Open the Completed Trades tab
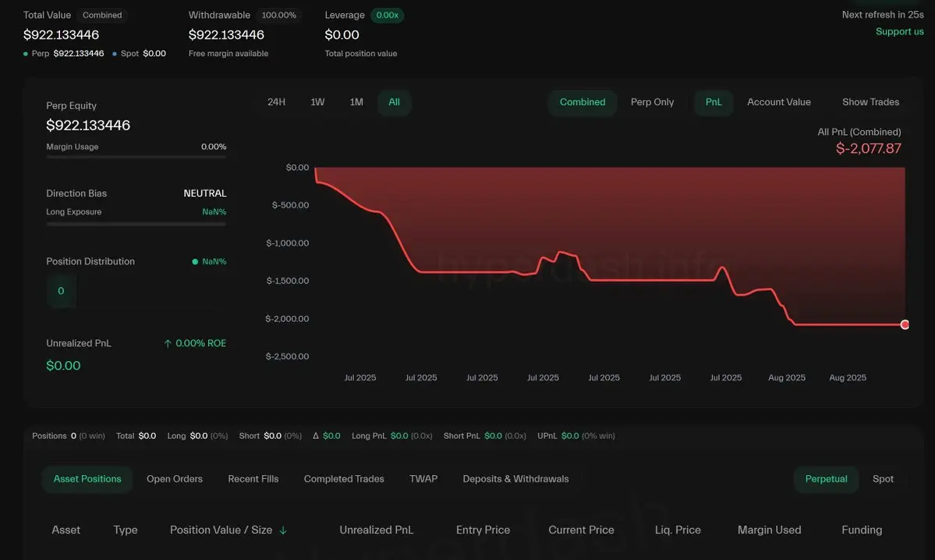Image resolution: width=935 pixels, height=560 pixels. [344, 479]
